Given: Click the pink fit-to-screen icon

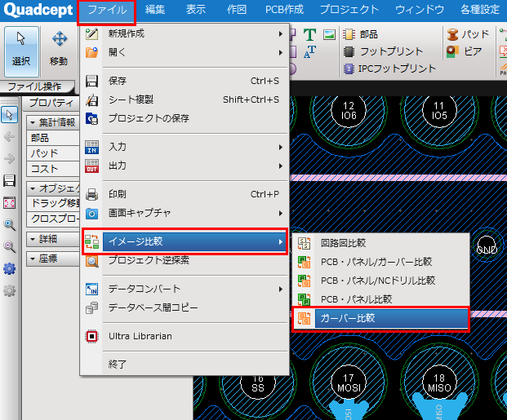Looking at the screenshot, I should (9, 203).
